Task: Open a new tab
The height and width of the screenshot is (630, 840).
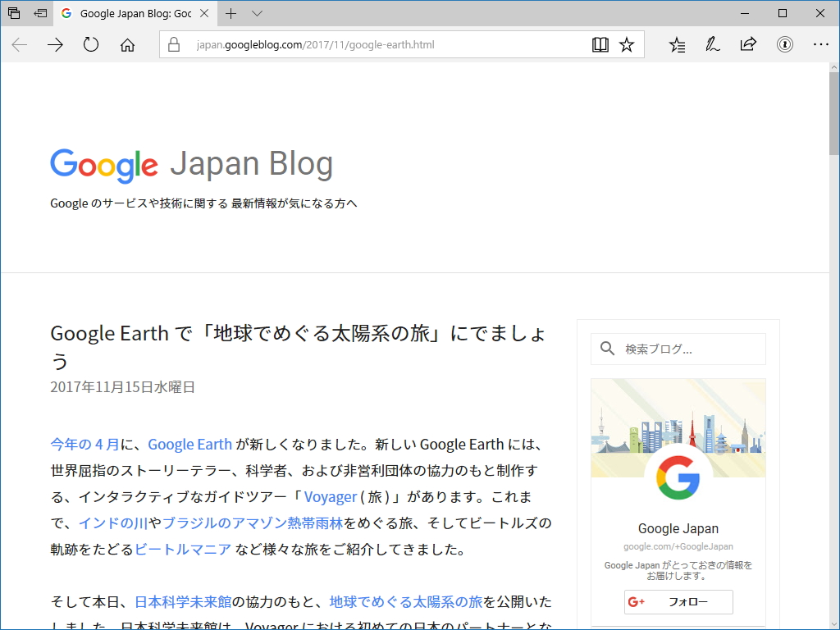Action: [232, 13]
